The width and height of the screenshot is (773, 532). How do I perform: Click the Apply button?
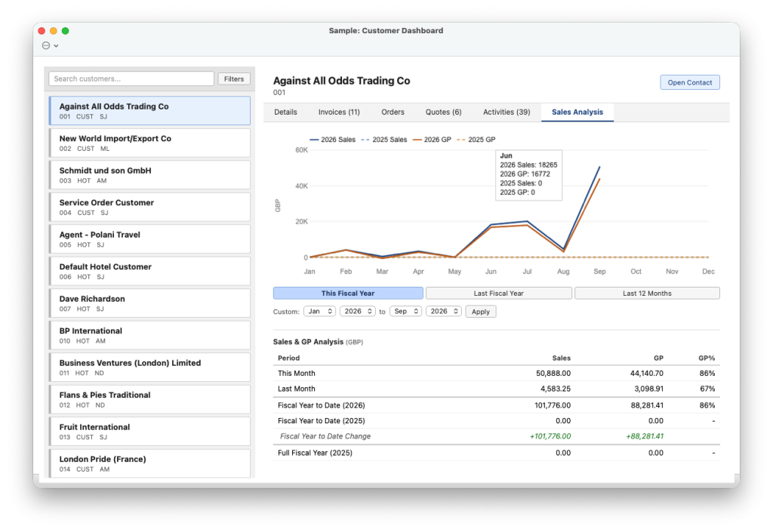[481, 312]
